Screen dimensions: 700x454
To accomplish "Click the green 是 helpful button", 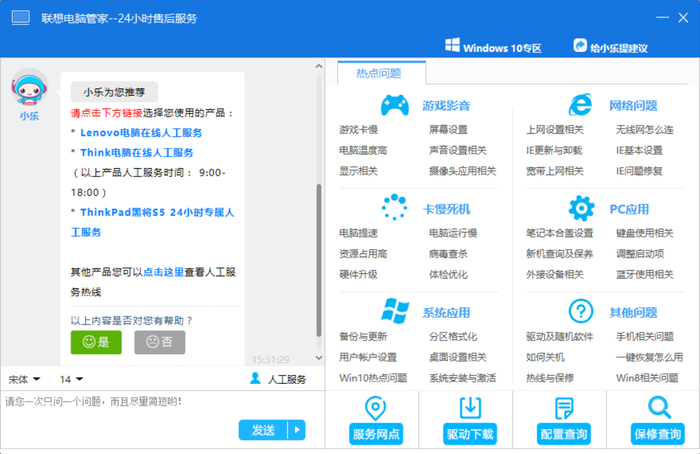I will [96, 342].
